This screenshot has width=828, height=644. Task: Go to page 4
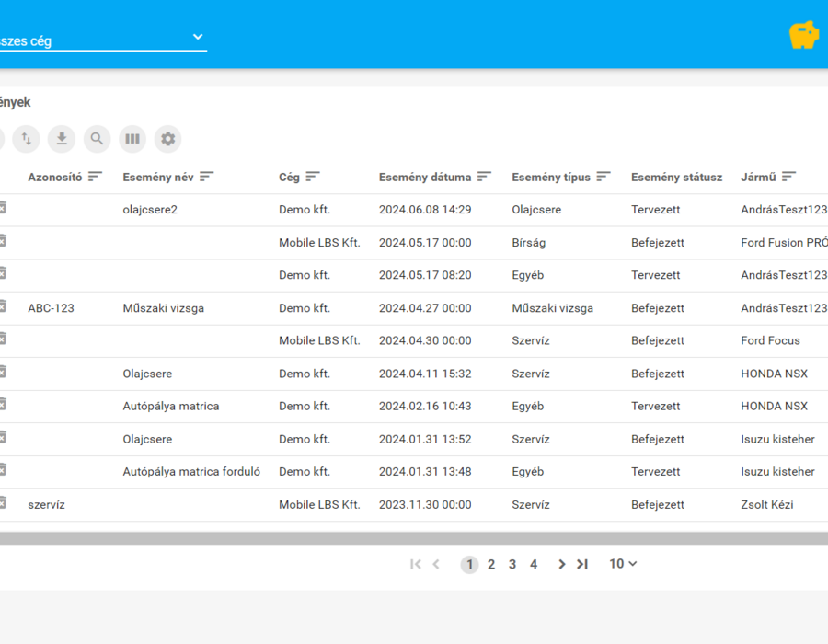534,565
